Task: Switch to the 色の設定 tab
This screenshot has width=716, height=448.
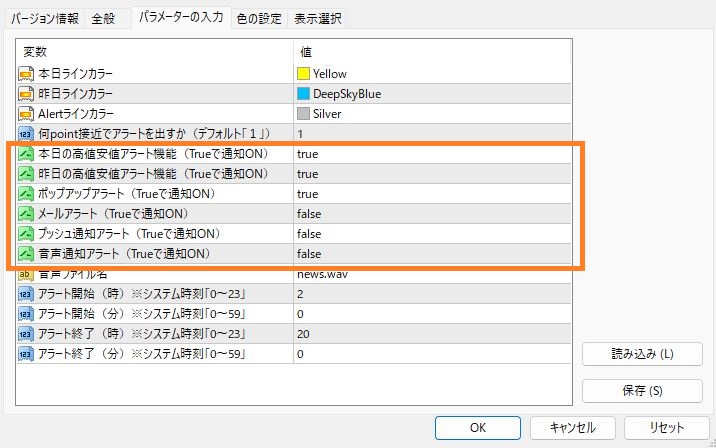Action: 258,18
